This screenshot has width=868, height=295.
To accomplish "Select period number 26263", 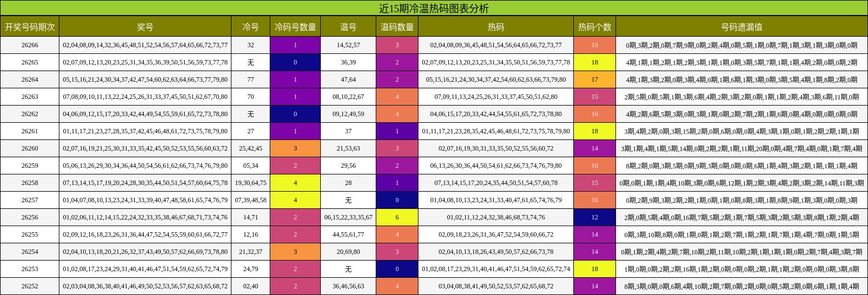I will [x=30, y=97].
